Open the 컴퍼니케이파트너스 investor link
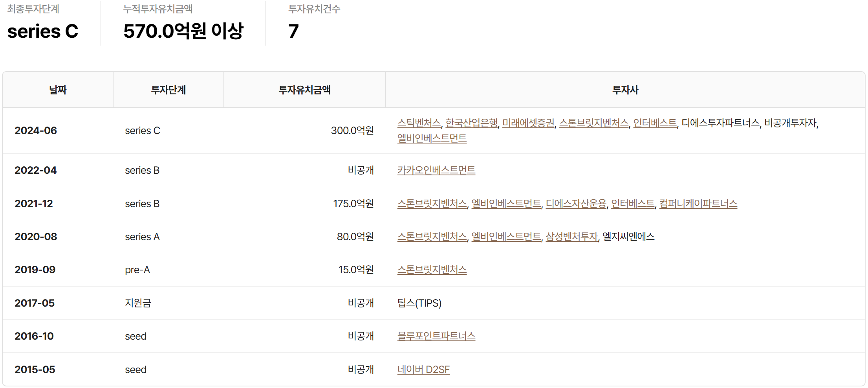The height and width of the screenshot is (388, 868). point(698,204)
